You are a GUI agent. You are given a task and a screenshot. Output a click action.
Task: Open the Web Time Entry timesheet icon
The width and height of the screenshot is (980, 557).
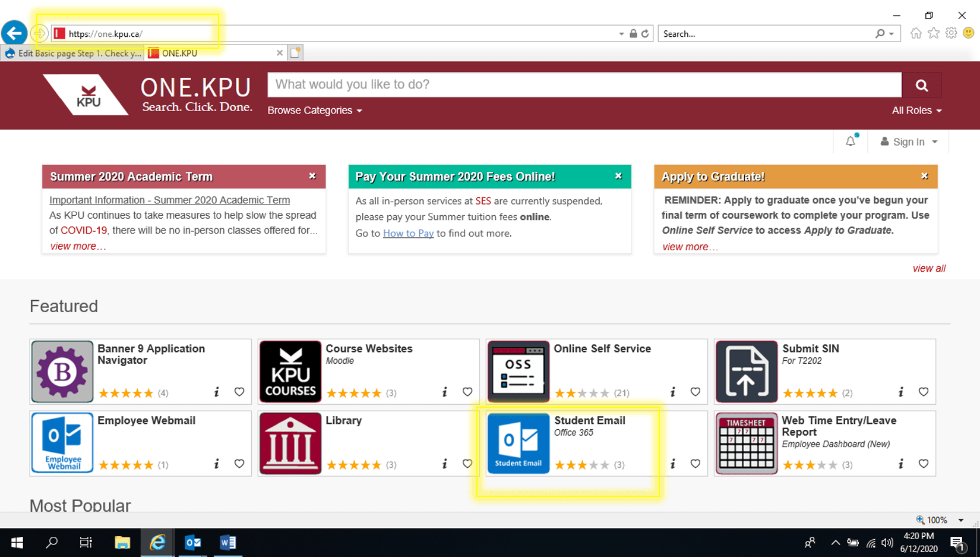point(746,443)
